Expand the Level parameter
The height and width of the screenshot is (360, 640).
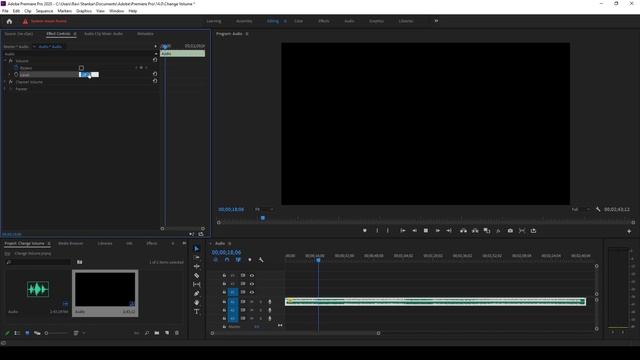pos(10,75)
